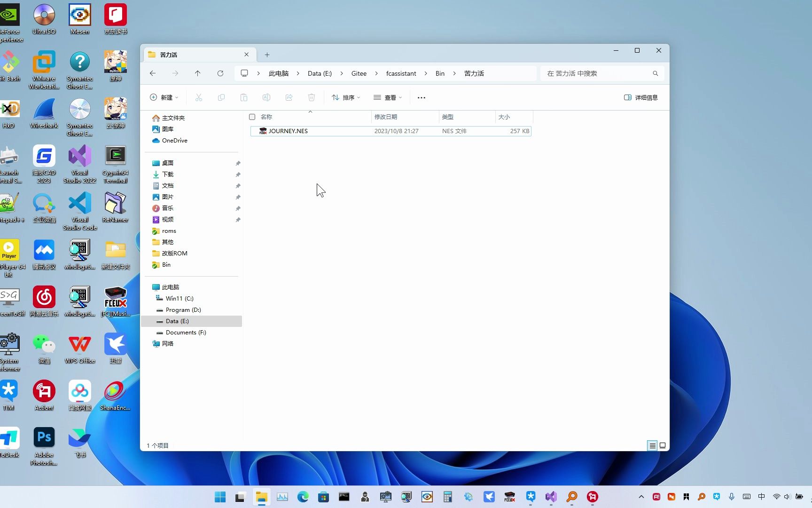Expand chevron after Gitee in address bar
812x508 pixels.
coord(376,73)
